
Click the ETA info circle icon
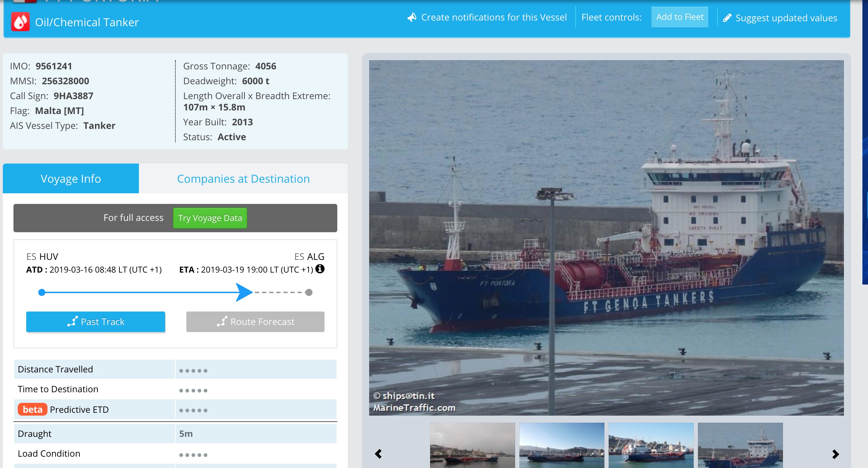point(320,269)
